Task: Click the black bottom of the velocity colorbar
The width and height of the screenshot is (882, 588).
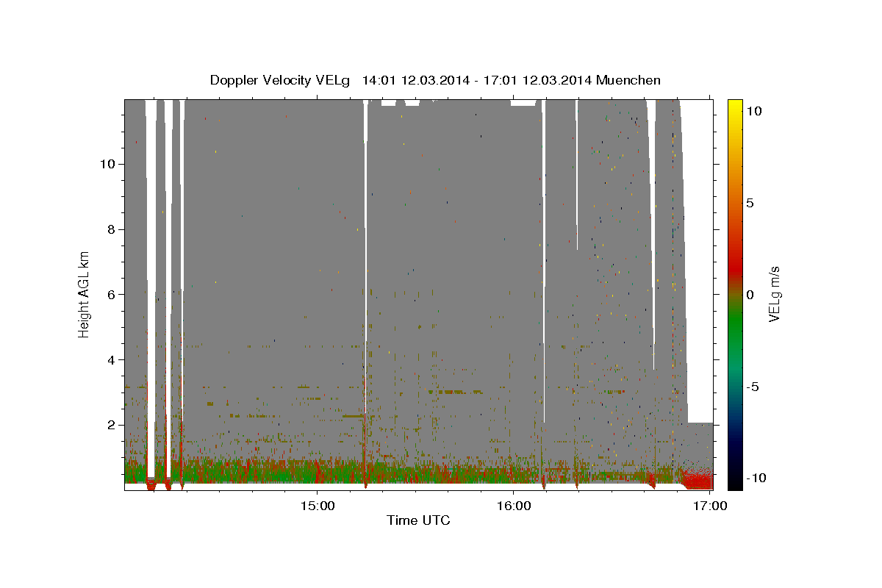Action: point(734,479)
